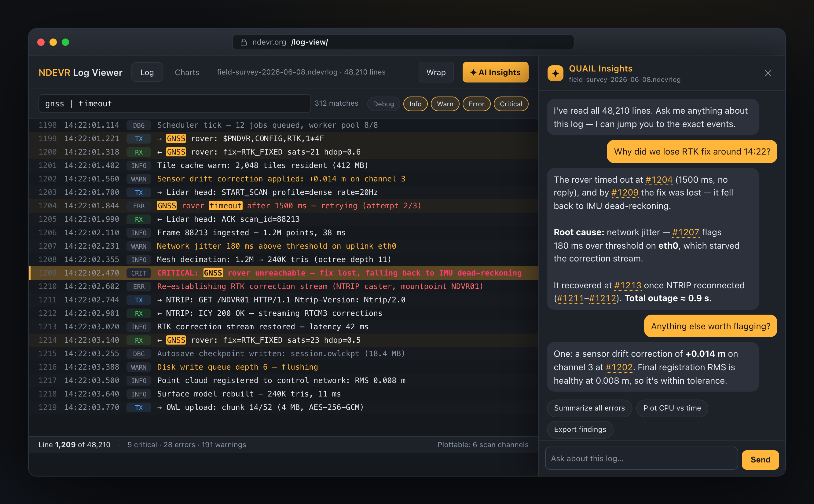Image resolution: width=814 pixels, height=504 pixels.
Task: Toggle the Warn level filter
Action: (445, 104)
